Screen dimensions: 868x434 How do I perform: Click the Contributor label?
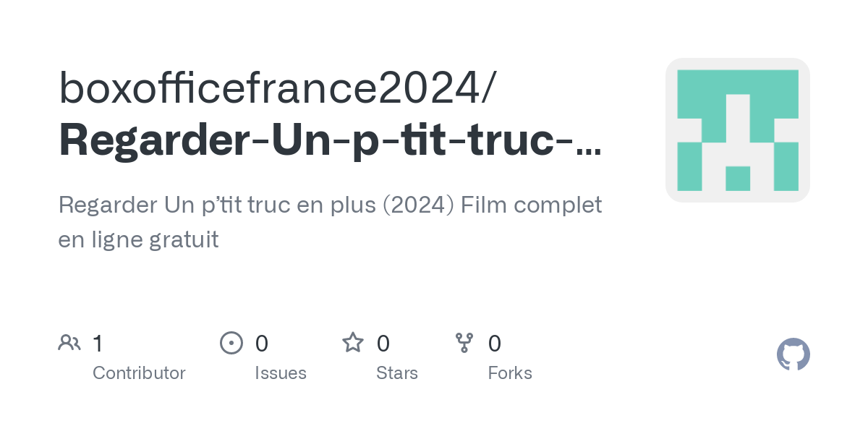(139, 373)
